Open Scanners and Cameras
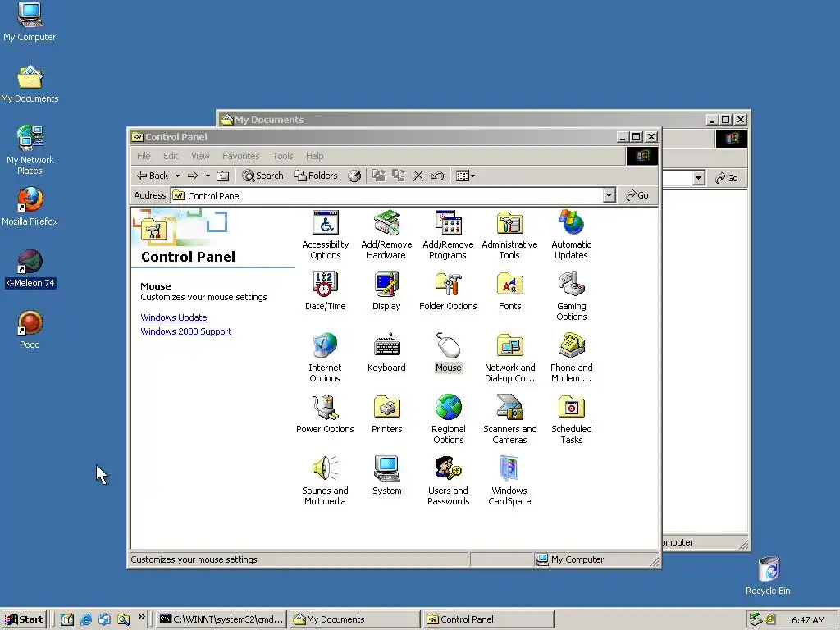The image size is (840, 630). [509, 419]
